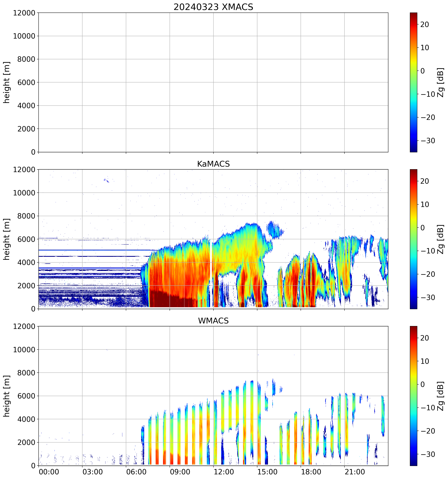This screenshot has height=479, width=448.
Task: Click the KaMACS panel title
Action: tap(213, 164)
